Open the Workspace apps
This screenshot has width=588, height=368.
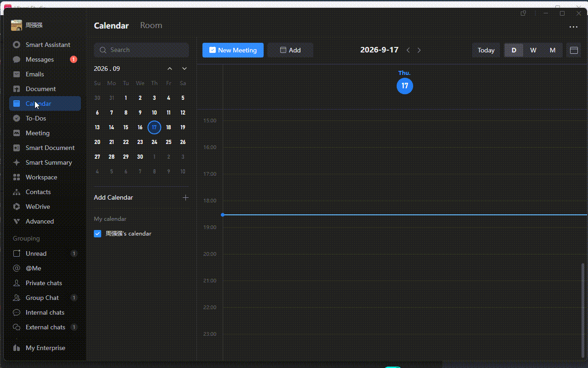click(x=45, y=177)
